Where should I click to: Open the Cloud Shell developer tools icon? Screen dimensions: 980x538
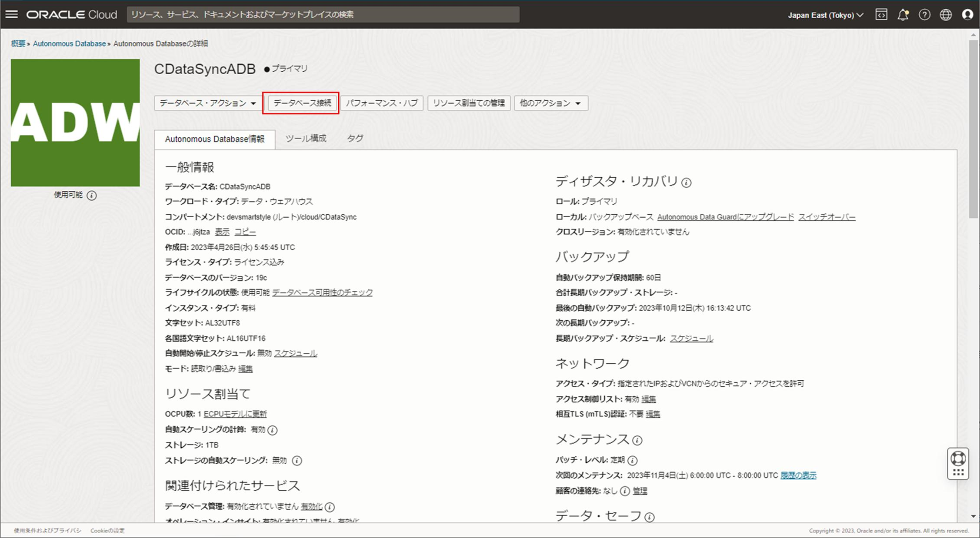coord(881,15)
